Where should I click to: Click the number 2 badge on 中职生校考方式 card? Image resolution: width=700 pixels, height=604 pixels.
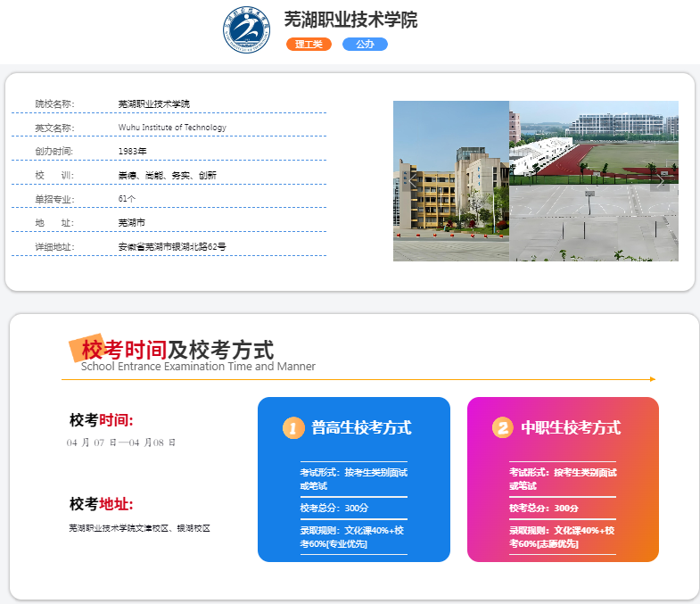(x=503, y=428)
